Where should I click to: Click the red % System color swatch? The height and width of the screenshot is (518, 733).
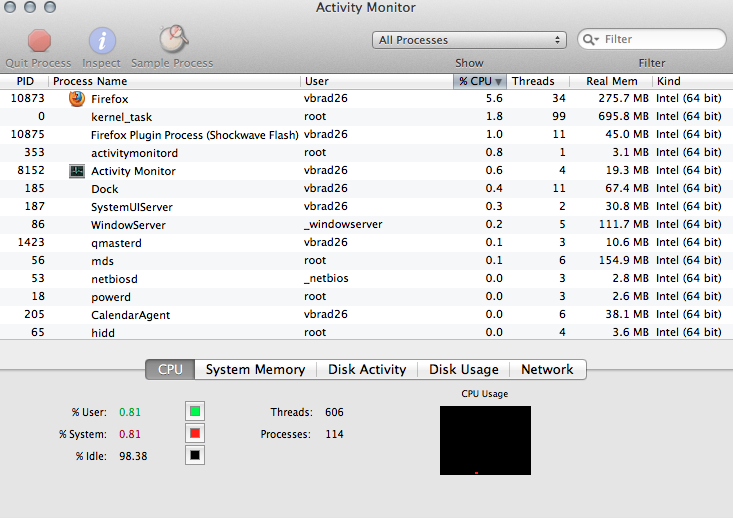coord(195,433)
